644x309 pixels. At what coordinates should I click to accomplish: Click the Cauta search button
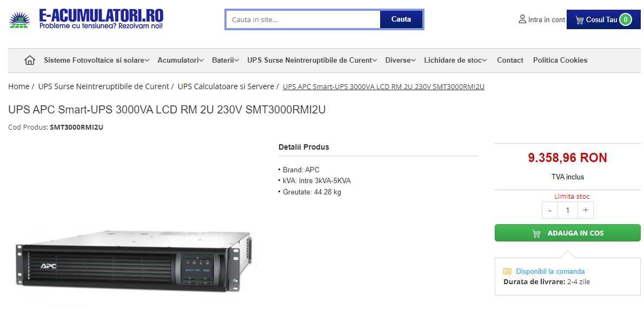pyautogui.click(x=401, y=19)
